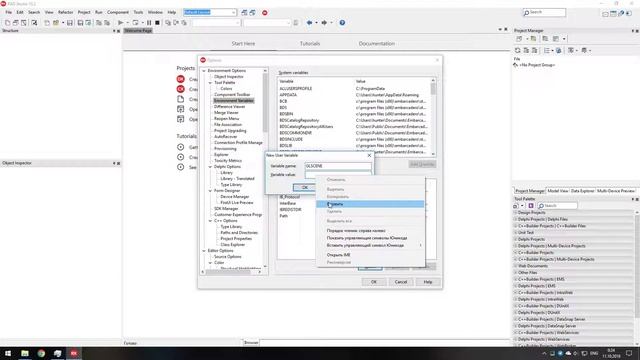The image size is (640, 360).
Task: Open the dropdown arrow next to Run button
Action: (127, 23)
